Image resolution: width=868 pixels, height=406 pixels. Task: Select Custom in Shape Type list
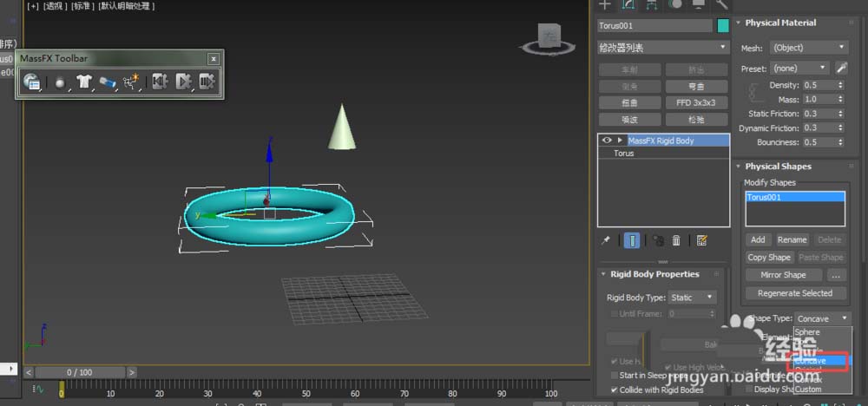point(808,390)
